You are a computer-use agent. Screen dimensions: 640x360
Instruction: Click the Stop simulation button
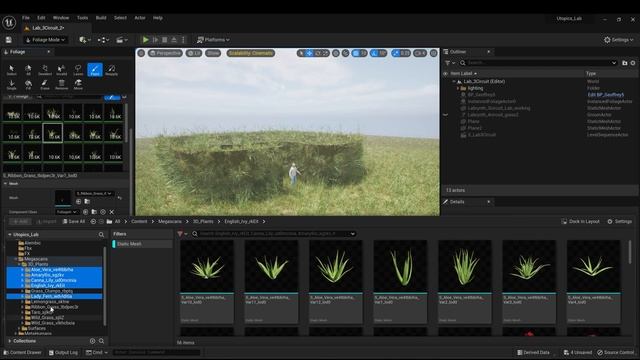tap(164, 40)
